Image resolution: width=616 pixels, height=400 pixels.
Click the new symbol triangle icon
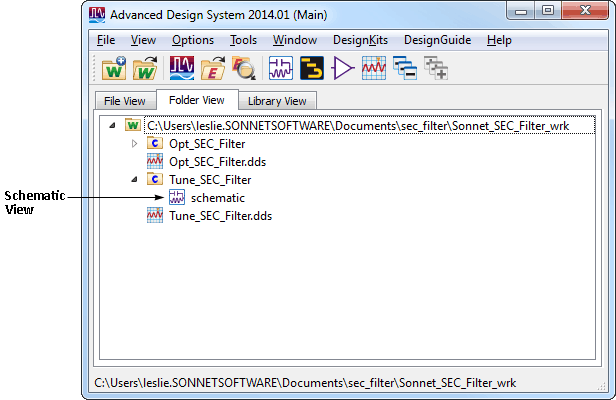[343, 68]
